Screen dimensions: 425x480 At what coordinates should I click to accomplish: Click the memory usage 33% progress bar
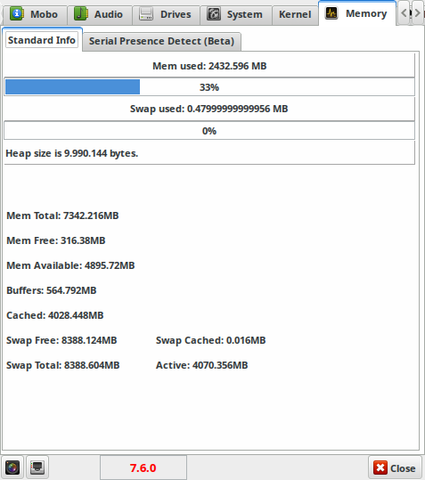209,87
